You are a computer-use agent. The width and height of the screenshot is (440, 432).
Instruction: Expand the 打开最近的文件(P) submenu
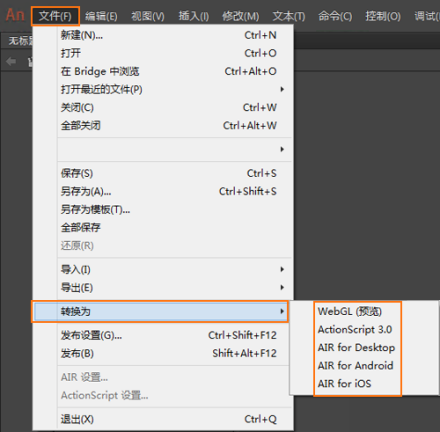(172, 89)
